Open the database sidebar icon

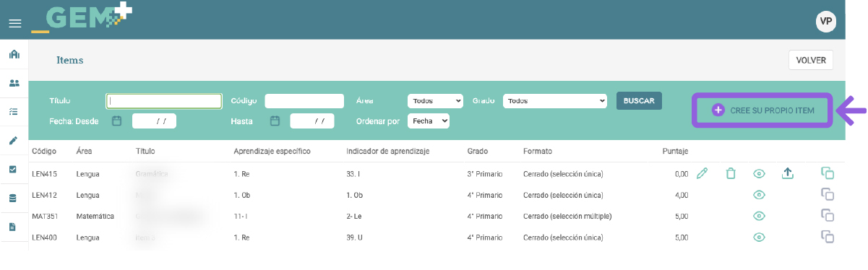14,198
